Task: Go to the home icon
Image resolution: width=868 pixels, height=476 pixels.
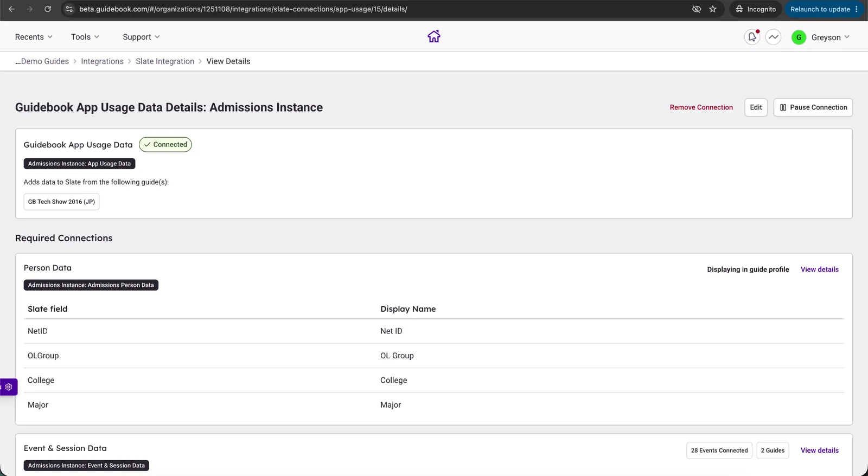Action: [433, 36]
